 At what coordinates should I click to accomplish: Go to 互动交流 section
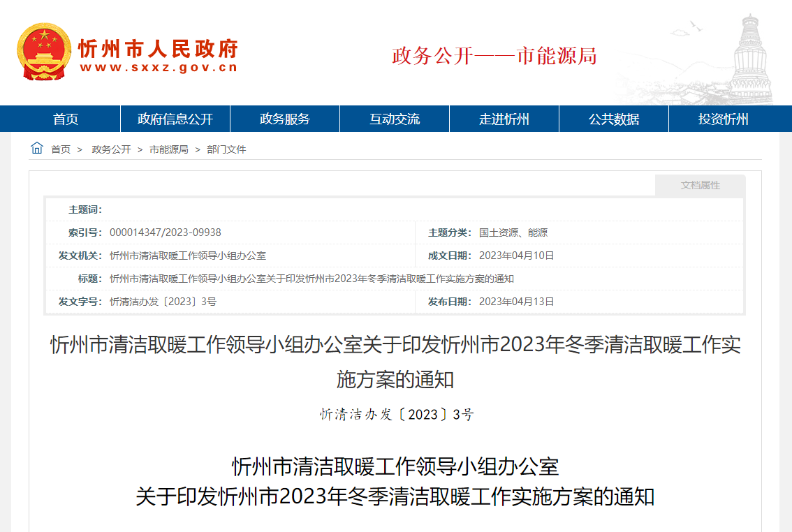pos(395,119)
